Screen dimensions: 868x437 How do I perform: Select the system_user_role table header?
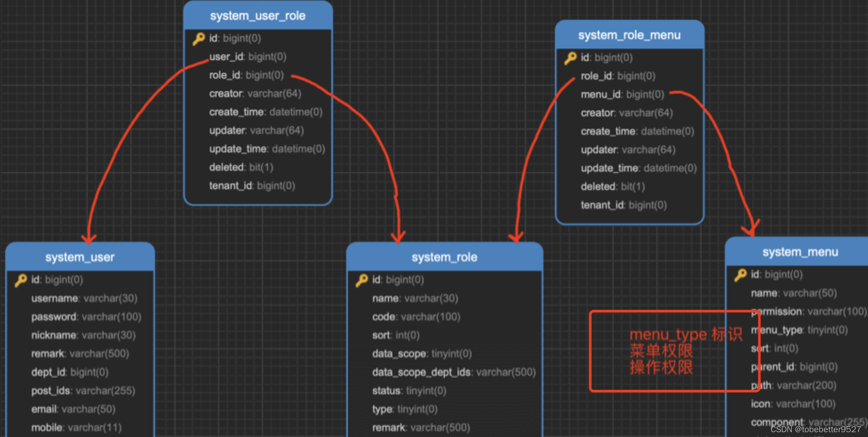[258, 16]
